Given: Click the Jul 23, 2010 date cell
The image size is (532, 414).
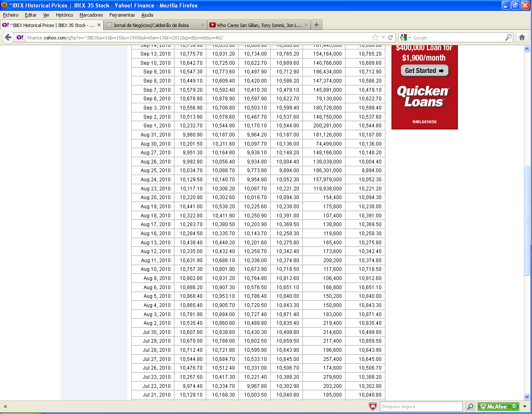Looking at the screenshot, I should tap(153, 377).
